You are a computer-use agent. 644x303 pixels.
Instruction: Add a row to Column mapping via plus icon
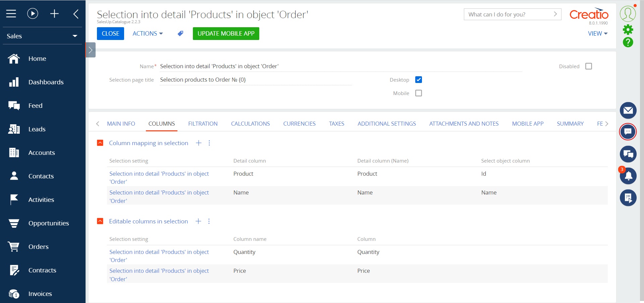click(x=199, y=143)
